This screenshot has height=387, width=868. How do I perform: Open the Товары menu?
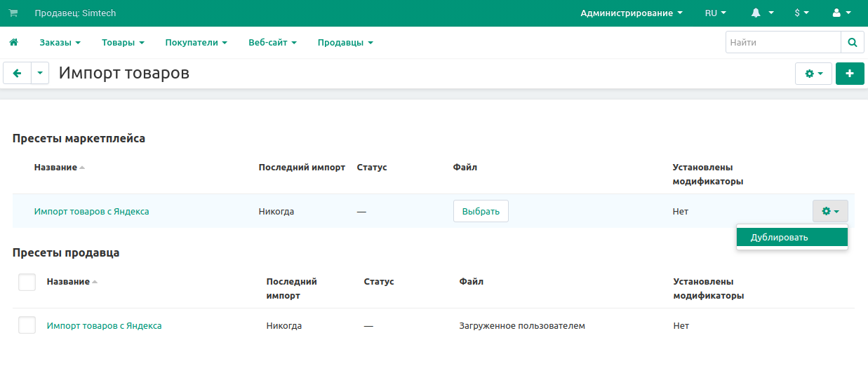(x=123, y=43)
